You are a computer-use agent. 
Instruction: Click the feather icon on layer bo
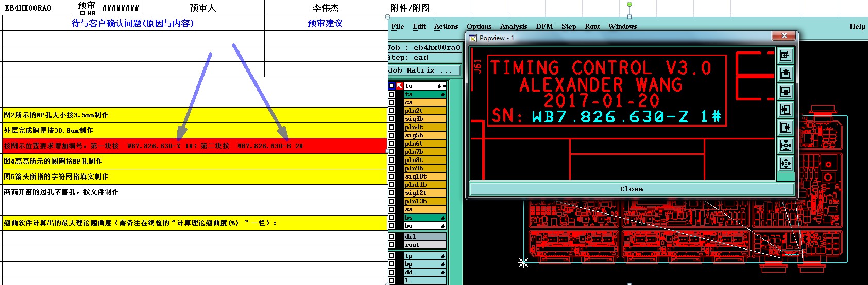tap(442, 226)
